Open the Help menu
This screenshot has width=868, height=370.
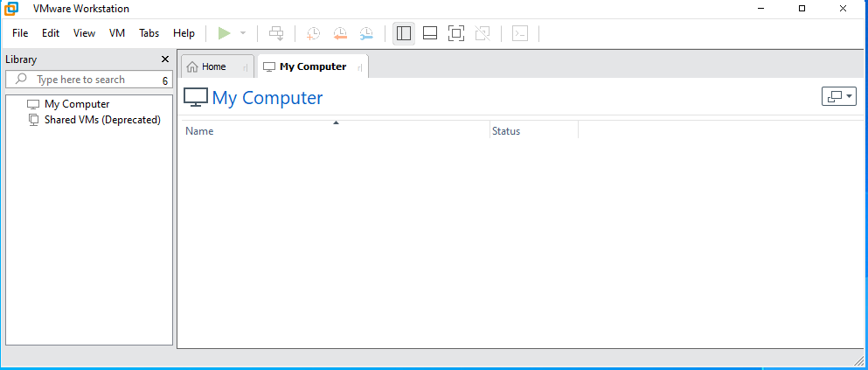[x=184, y=33]
